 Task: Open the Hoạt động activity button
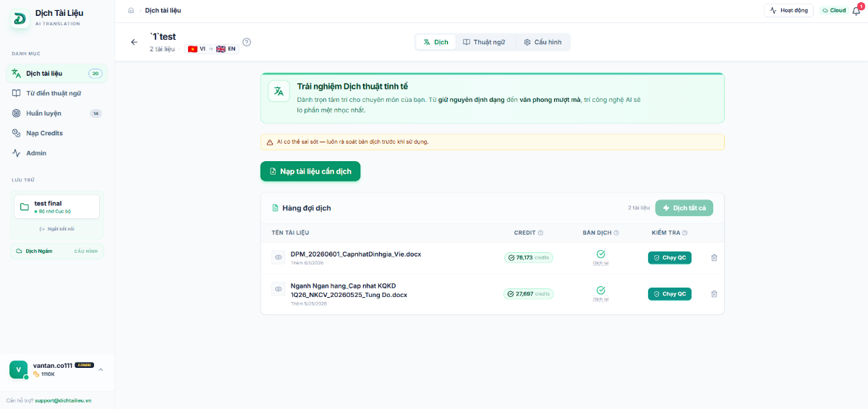pos(788,10)
